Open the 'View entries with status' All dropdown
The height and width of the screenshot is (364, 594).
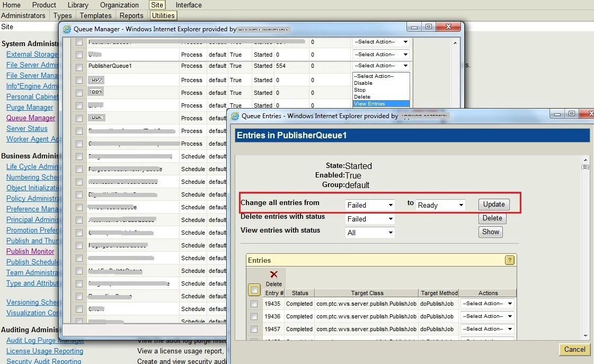point(370,233)
